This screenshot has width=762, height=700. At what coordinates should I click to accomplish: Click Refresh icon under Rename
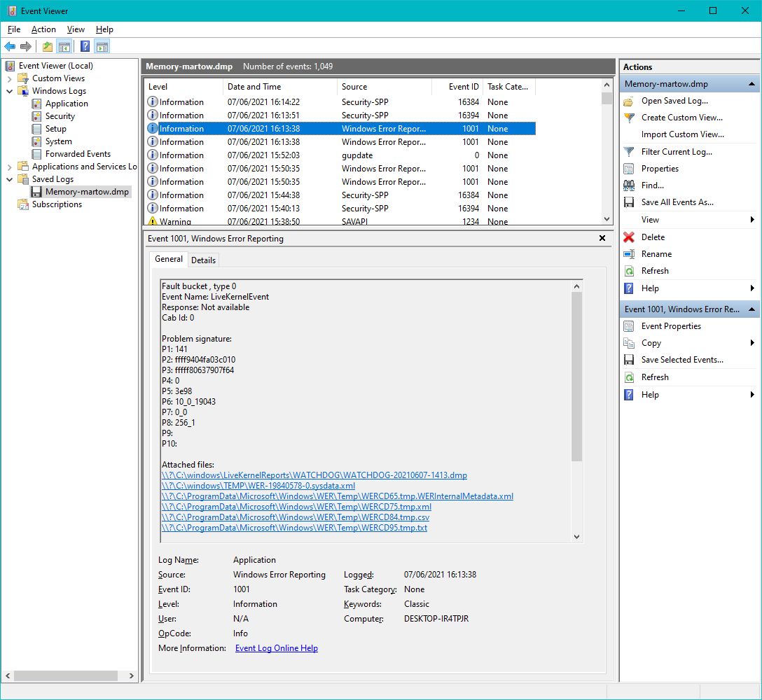(629, 271)
